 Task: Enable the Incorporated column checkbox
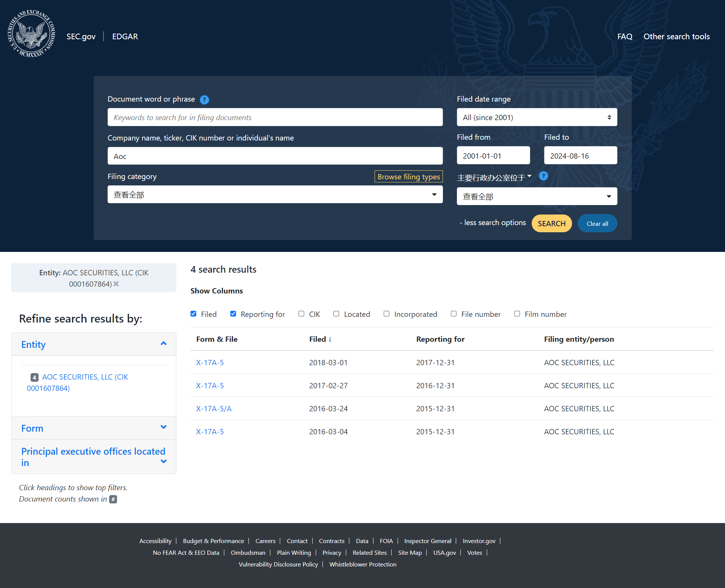(386, 314)
